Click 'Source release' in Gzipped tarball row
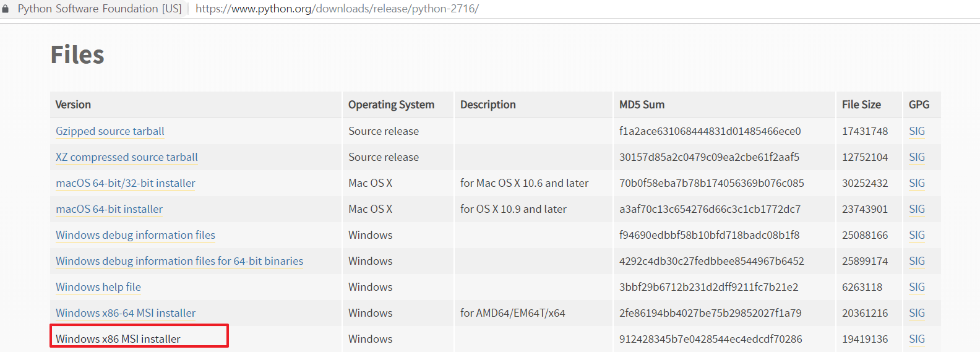The image size is (980, 352). click(x=384, y=131)
